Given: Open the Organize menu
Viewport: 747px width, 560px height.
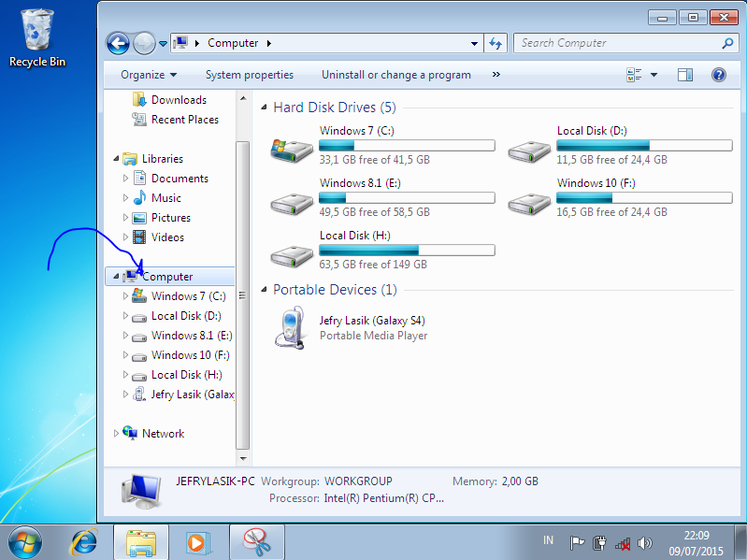Looking at the screenshot, I should point(149,75).
